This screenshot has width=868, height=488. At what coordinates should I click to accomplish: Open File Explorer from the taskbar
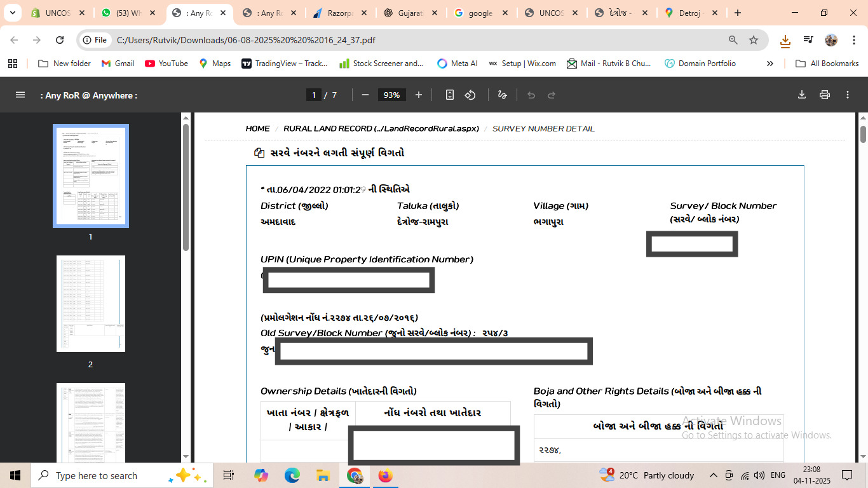coord(323,475)
